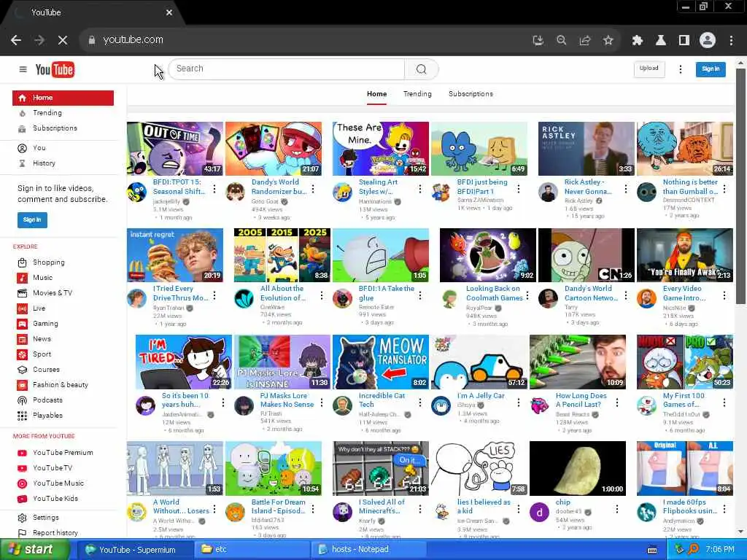Image resolution: width=747 pixels, height=560 pixels.
Task: Click the magnifier search button
Action: pyautogui.click(x=421, y=69)
